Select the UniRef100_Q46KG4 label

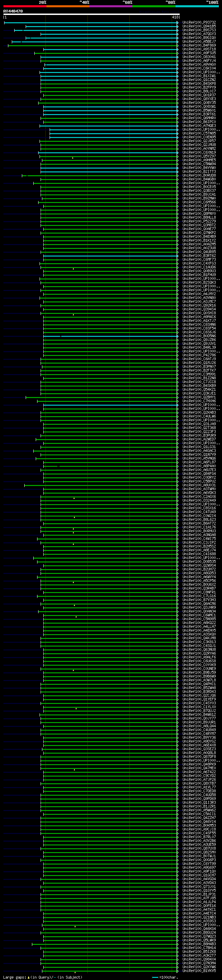pyautogui.click(x=199, y=929)
